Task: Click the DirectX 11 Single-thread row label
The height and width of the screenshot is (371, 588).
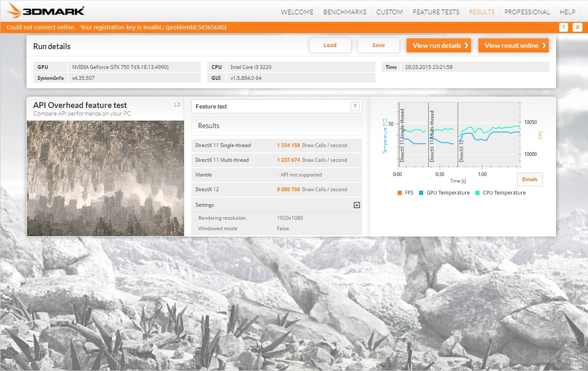Action: click(x=223, y=145)
